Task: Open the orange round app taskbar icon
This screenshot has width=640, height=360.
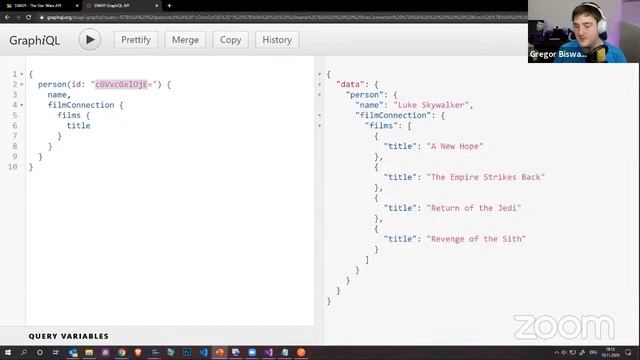Action: click(301, 352)
